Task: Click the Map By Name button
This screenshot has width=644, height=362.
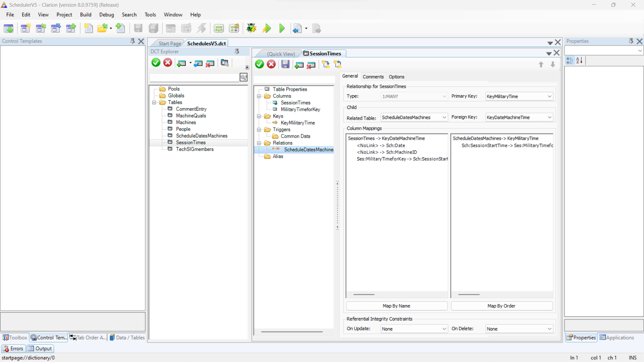Action: click(396, 306)
